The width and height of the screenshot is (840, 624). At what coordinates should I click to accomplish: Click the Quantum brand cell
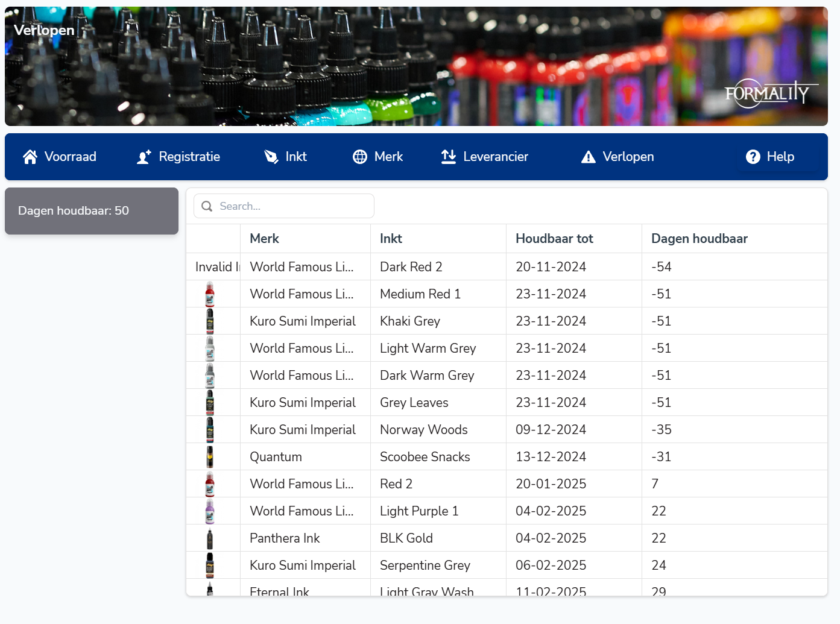click(306, 457)
